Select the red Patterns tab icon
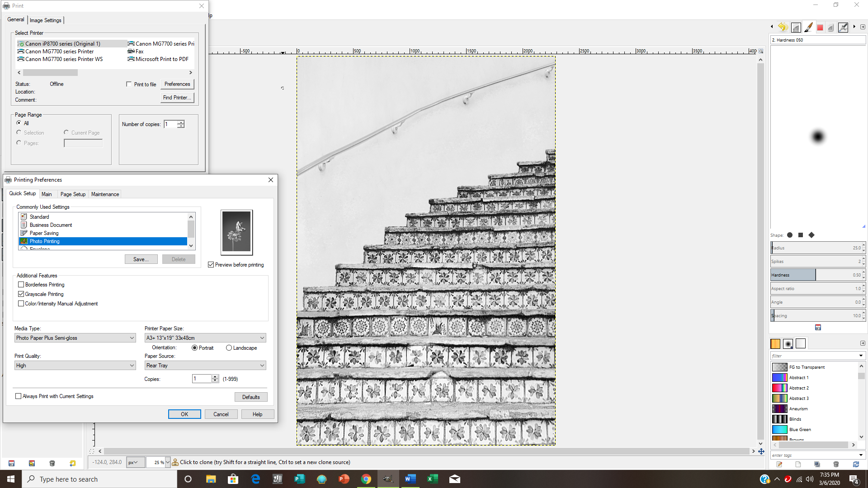Viewport: 868px width, 488px height. click(820, 27)
